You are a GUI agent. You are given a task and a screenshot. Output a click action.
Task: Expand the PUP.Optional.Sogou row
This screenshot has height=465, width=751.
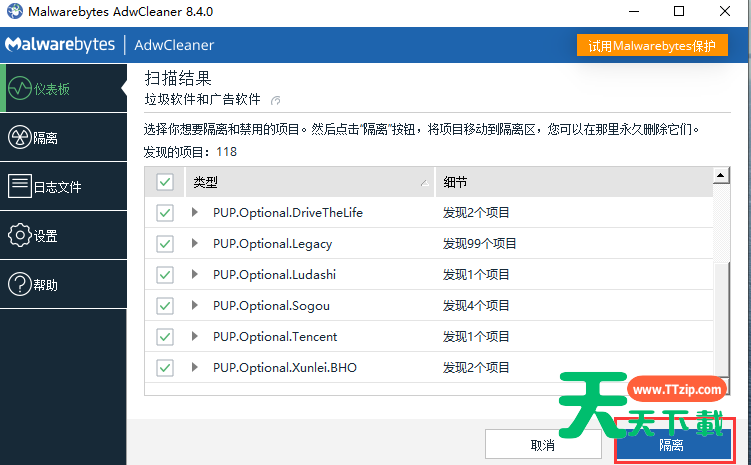tap(194, 305)
